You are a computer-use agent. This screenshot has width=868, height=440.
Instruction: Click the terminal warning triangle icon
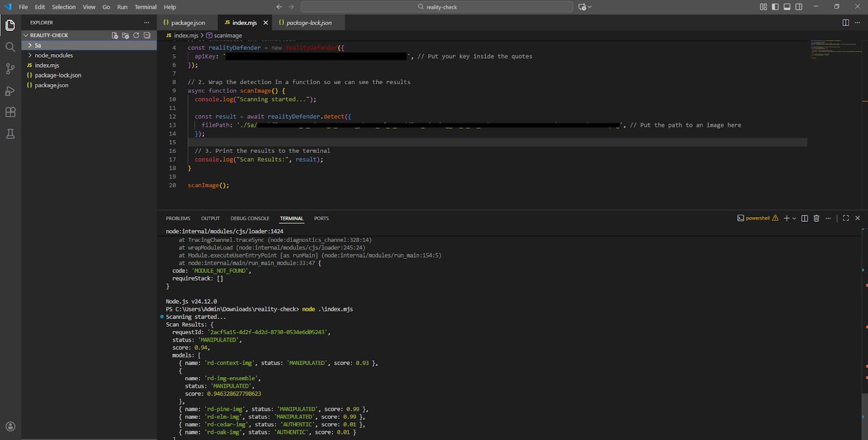(x=775, y=218)
